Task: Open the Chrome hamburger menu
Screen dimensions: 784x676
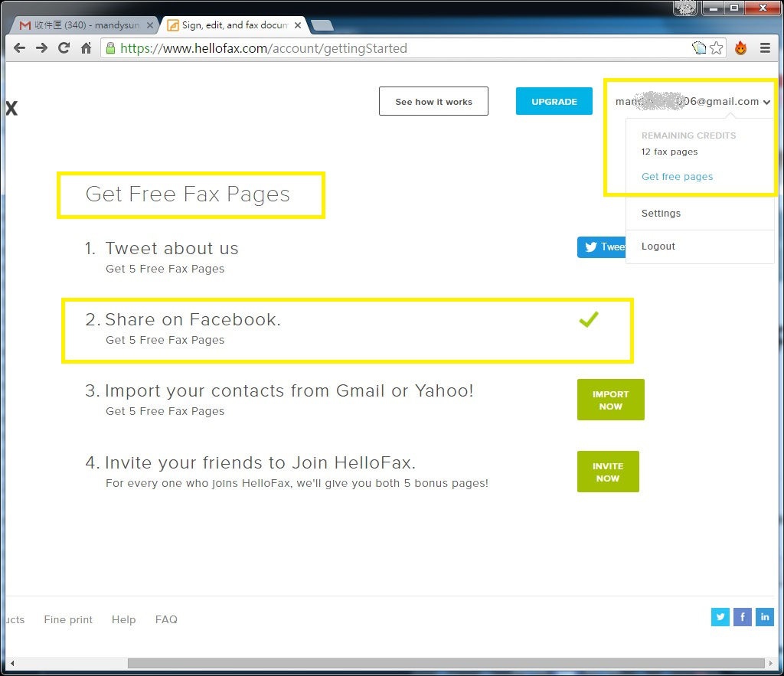Action: 765,48
